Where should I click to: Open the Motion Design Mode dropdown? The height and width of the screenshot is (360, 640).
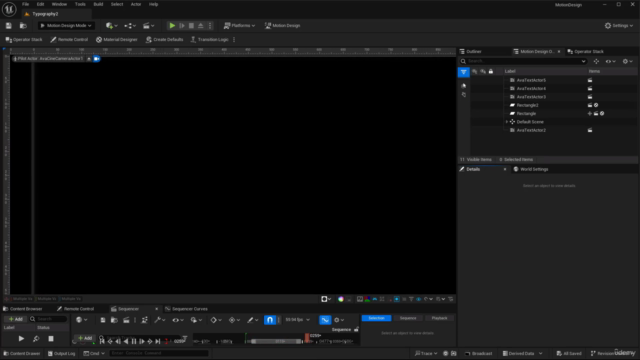coord(66,26)
